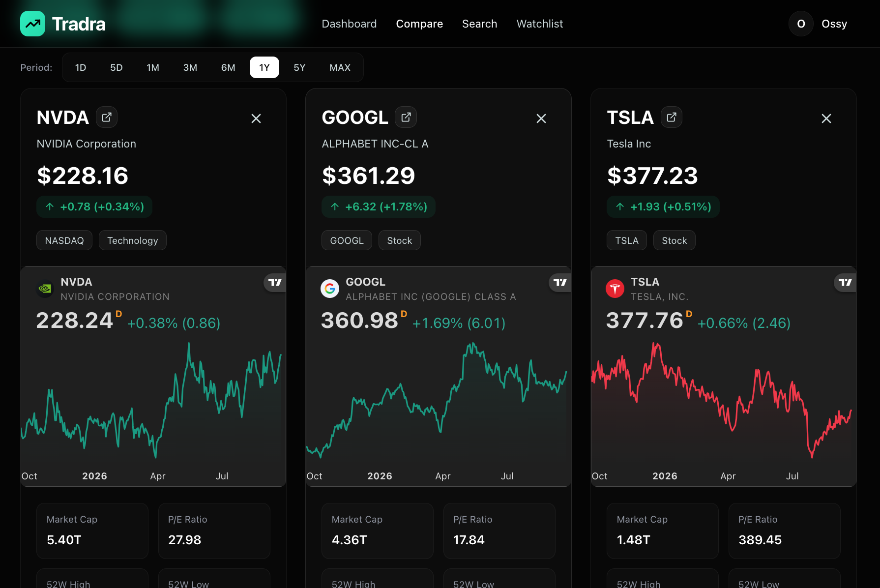Click NVDA change +0.78 (+0.34%)
Screen dimensions: 880x588
pyautogui.click(x=94, y=206)
